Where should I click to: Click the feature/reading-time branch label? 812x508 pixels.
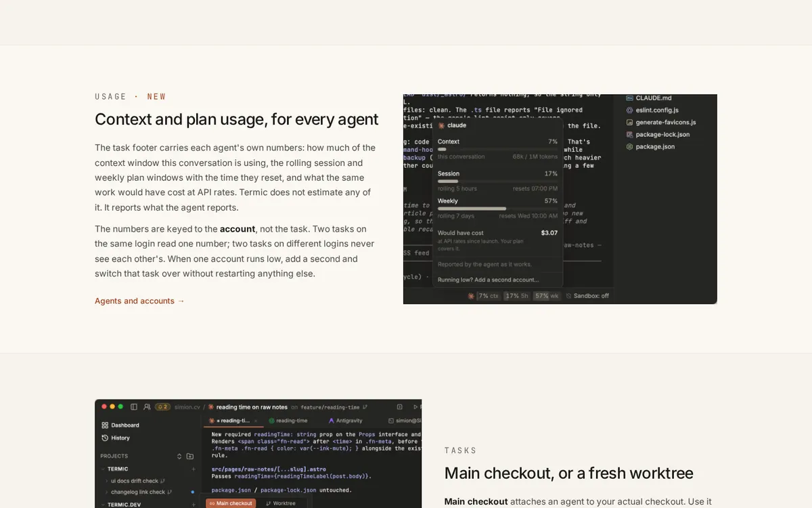[x=330, y=407]
